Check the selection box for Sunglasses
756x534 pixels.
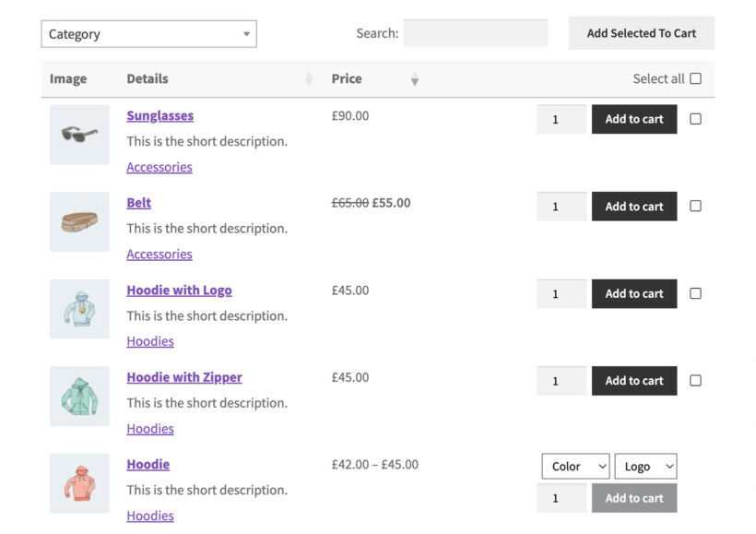point(696,118)
